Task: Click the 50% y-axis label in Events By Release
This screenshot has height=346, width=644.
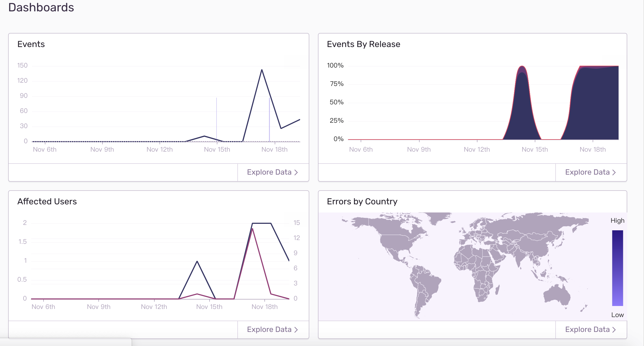Action: click(x=337, y=102)
